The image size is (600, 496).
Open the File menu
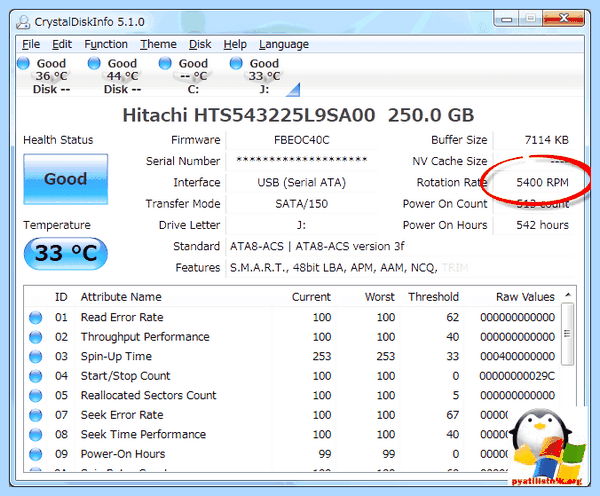[31, 44]
